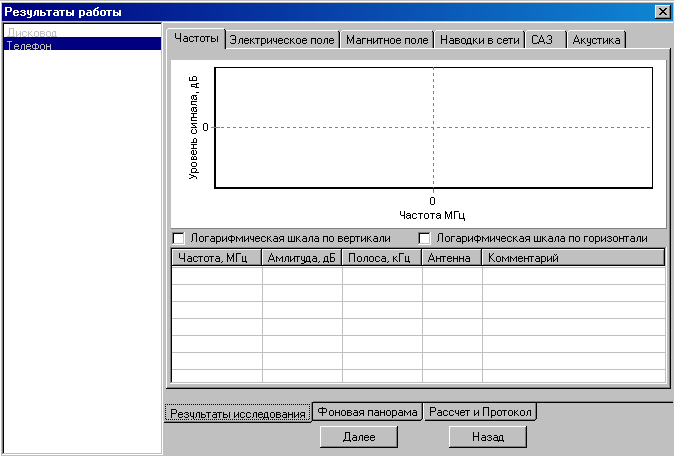This screenshot has height=456, width=674.
Task: Click the Назад button
Action: point(488,437)
